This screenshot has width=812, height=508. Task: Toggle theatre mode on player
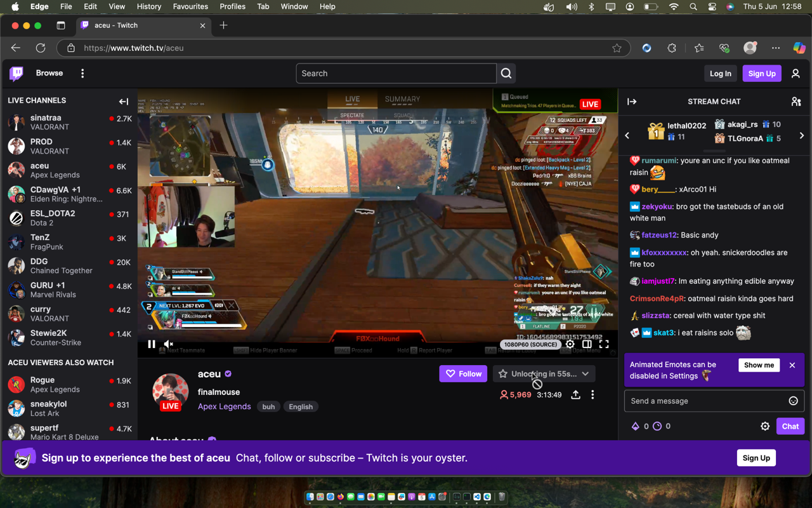[x=587, y=344]
